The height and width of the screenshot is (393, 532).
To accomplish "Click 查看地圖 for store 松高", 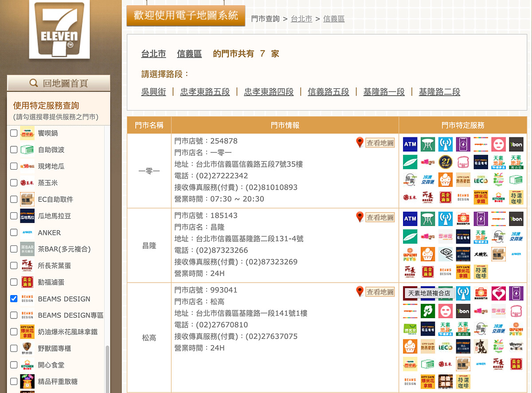I will 380,292.
